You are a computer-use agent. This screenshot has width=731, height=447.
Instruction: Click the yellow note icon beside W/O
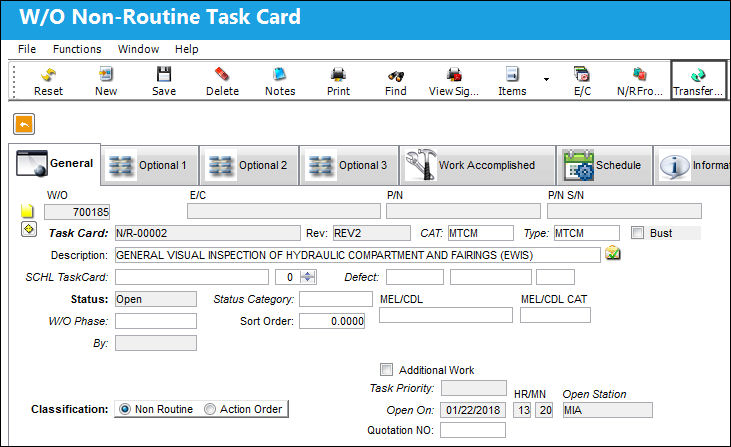click(x=27, y=211)
